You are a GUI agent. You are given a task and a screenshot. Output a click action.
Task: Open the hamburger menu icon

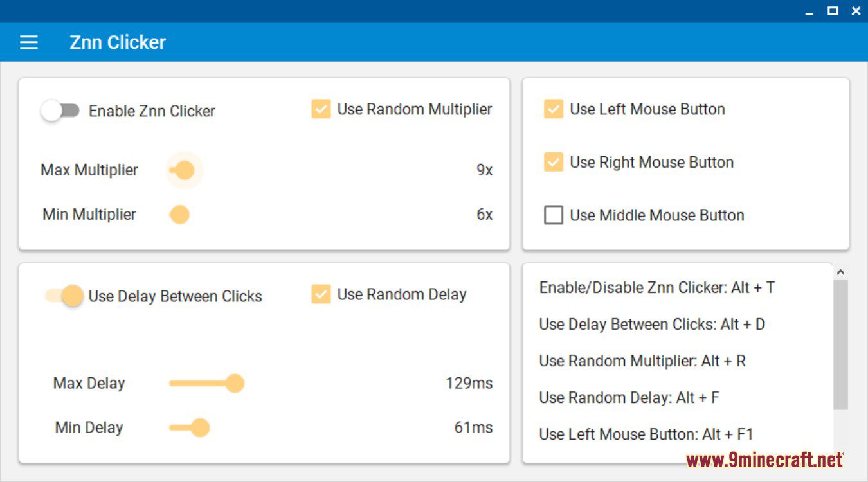tap(29, 42)
